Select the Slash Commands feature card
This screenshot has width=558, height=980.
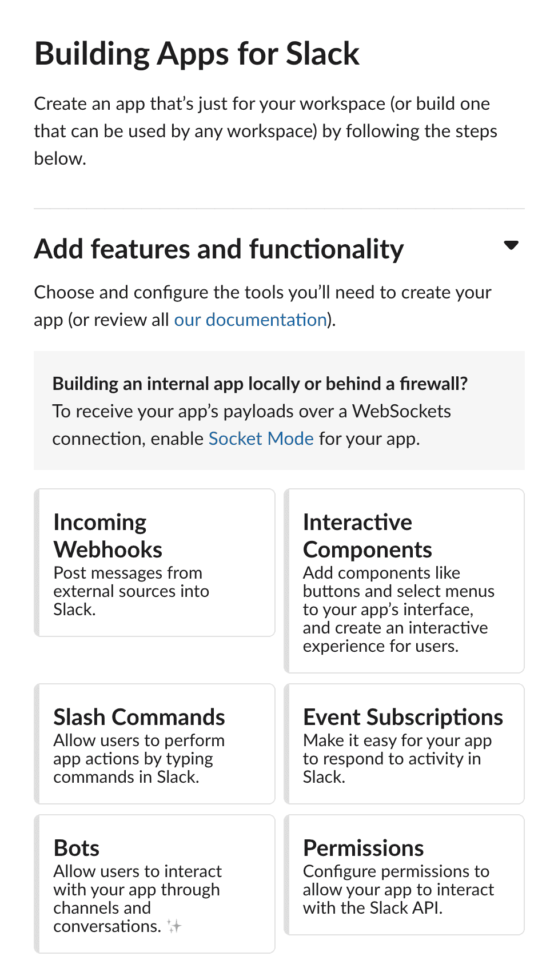point(154,744)
